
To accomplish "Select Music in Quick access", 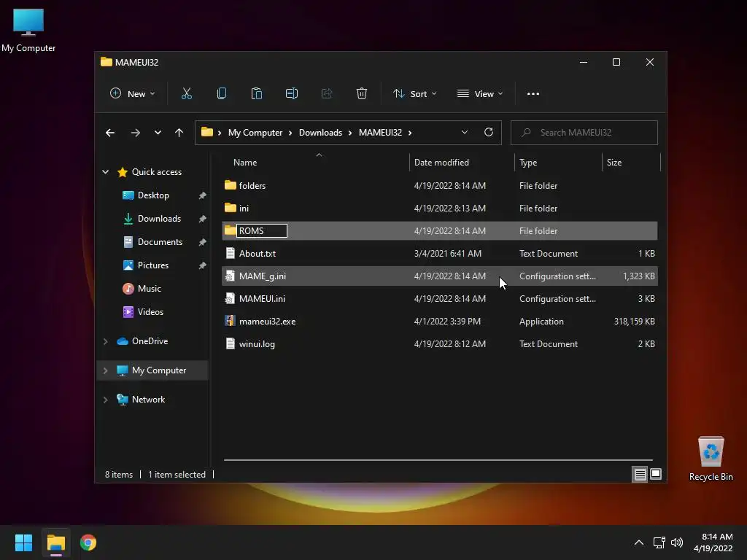I will [149, 289].
